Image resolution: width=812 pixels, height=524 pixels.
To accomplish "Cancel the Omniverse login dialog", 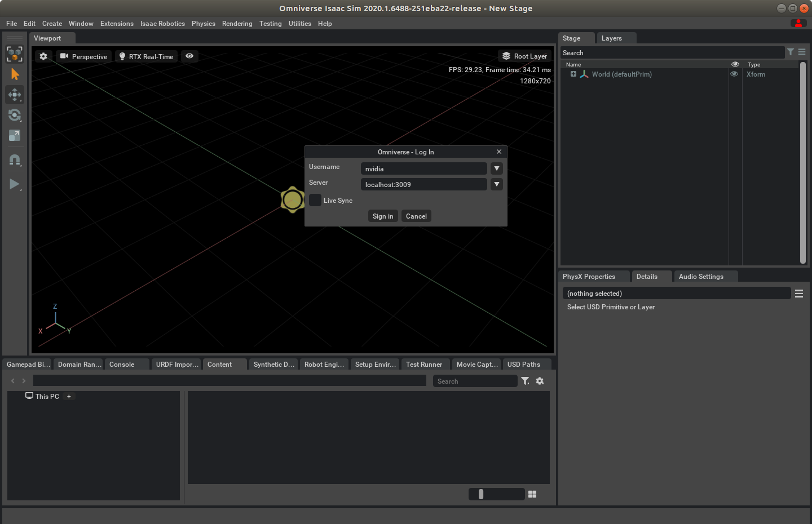I will pyautogui.click(x=416, y=216).
